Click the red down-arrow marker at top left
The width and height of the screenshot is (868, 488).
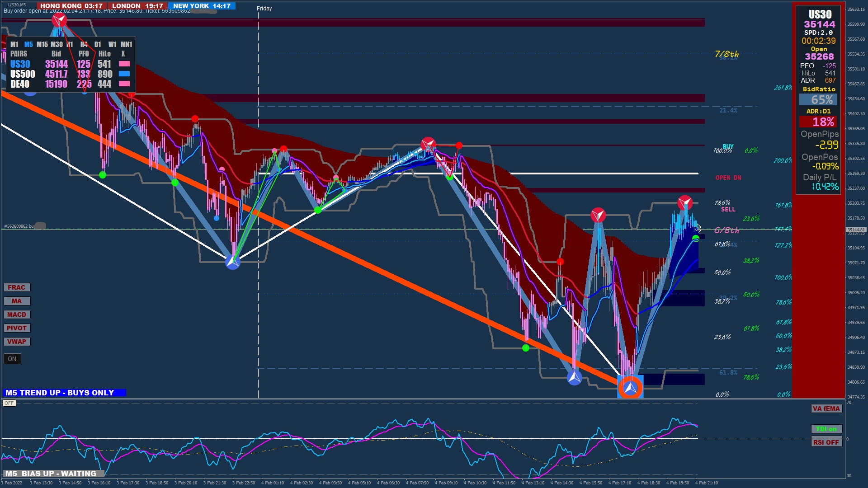tap(59, 20)
